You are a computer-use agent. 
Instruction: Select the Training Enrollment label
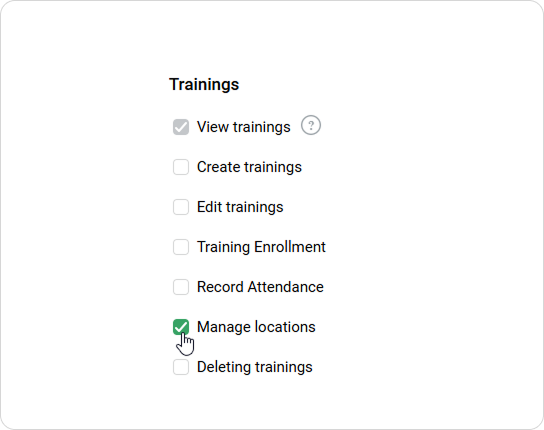tap(261, 247)
